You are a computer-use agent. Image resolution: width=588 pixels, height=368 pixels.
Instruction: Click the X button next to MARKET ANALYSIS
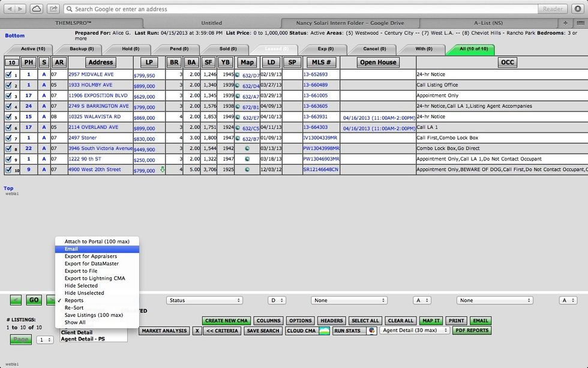(x=197, y=331)
